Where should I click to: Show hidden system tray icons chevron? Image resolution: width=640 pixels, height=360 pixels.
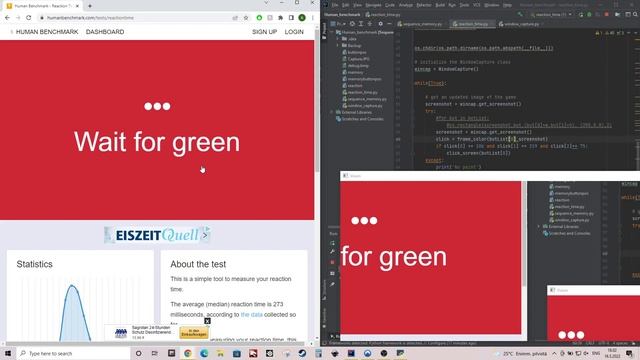(x=554, y=353)
